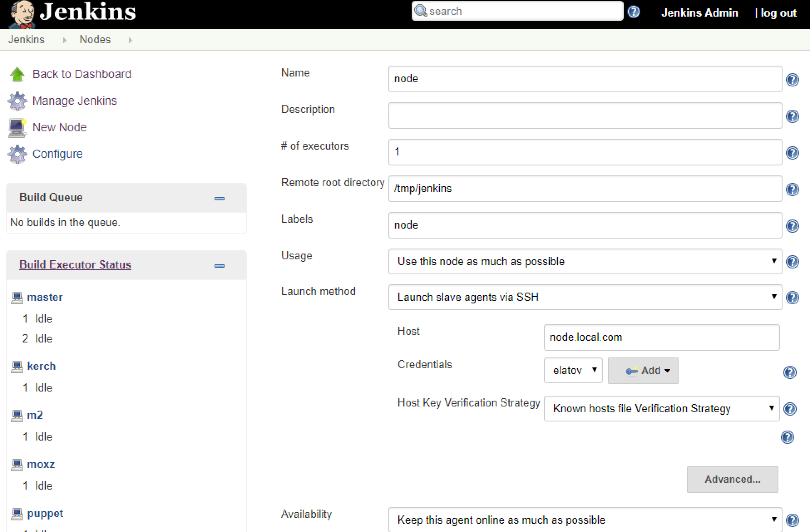
Task: Open the kerch node link
Action: 41,366
